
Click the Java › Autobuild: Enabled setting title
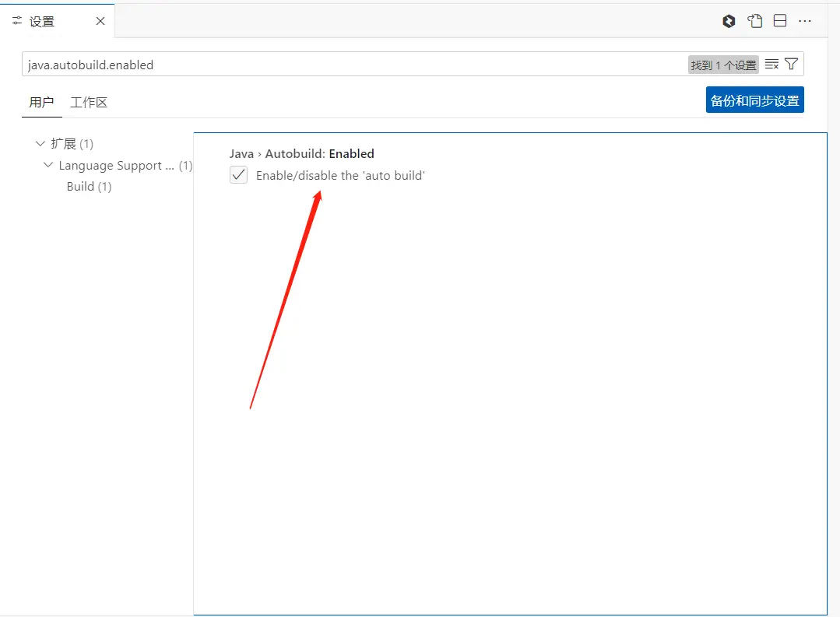point(301,154)
